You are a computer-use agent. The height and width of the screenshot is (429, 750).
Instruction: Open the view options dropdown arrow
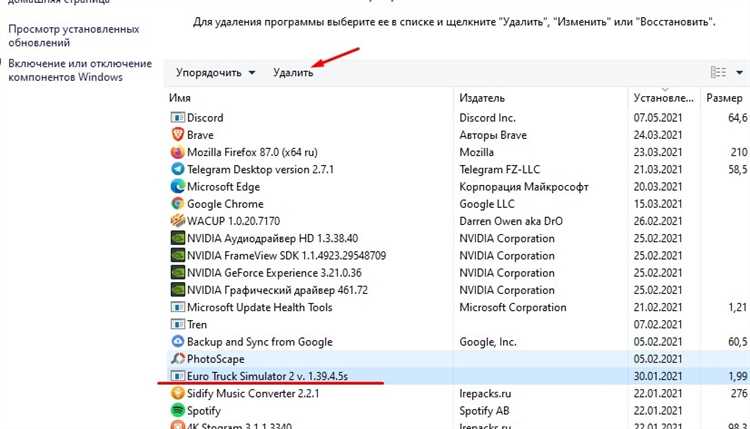(739, 73)
